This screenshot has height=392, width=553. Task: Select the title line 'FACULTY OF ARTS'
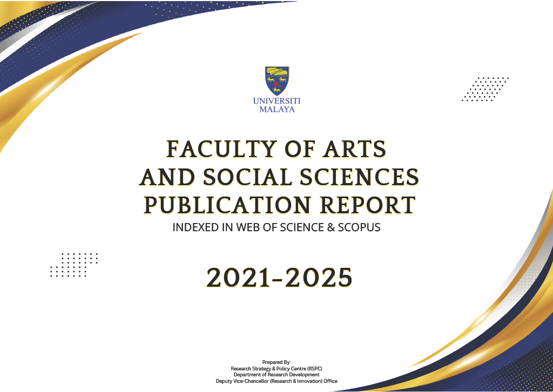276,149
